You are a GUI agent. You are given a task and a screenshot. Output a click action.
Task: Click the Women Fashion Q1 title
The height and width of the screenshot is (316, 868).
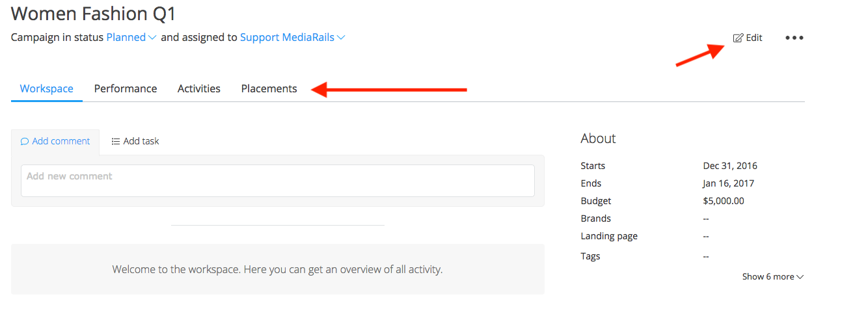tap(94, 13)
